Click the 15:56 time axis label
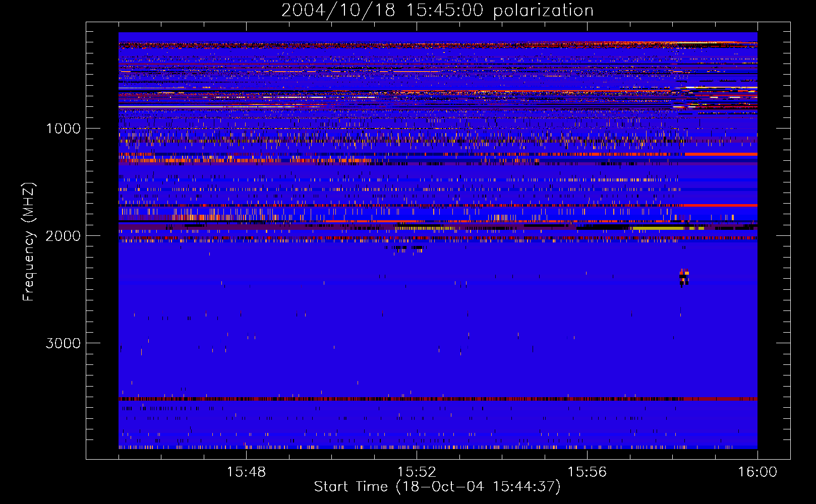Viewport: 816px width, 504px height. coord(587,472)
